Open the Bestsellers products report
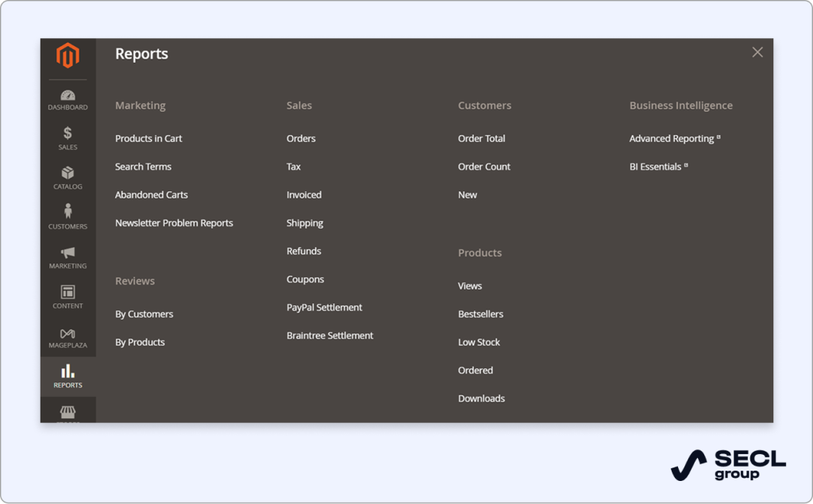This screenshot has width=813, height=504. (480, 314)
